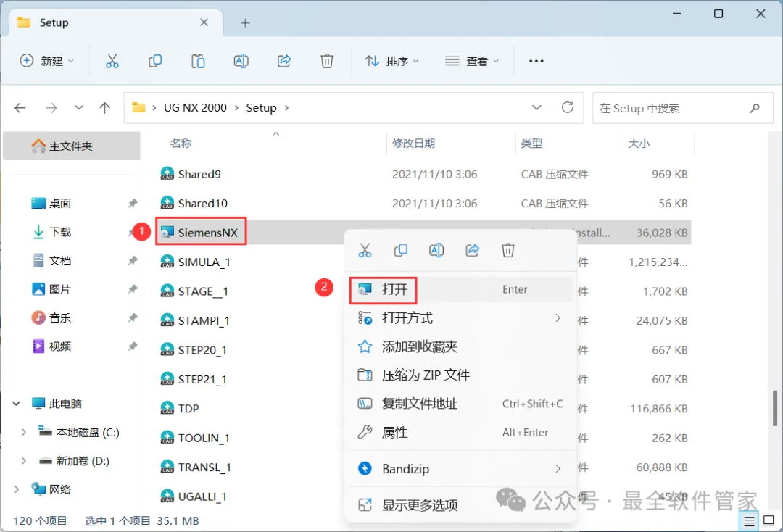Open 主文件夹 in the sidebar
The width and height of the screenshot is (783, 532).
click(71, 146)
